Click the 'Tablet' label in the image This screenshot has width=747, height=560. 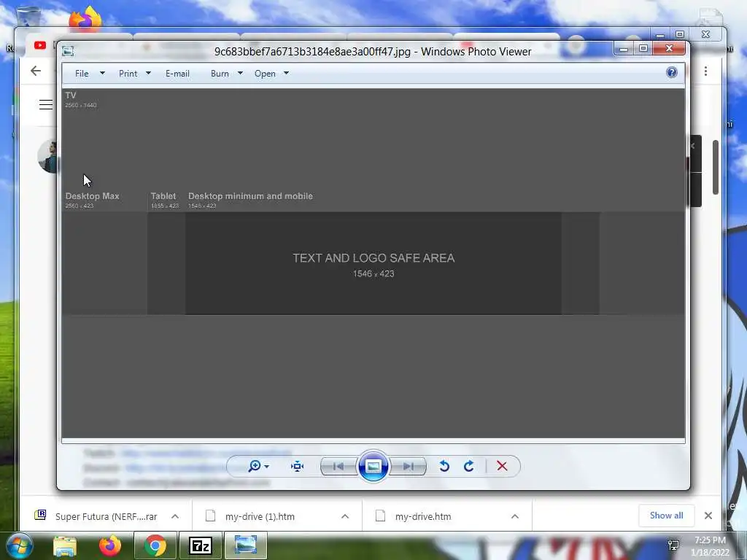click(163, 195)
